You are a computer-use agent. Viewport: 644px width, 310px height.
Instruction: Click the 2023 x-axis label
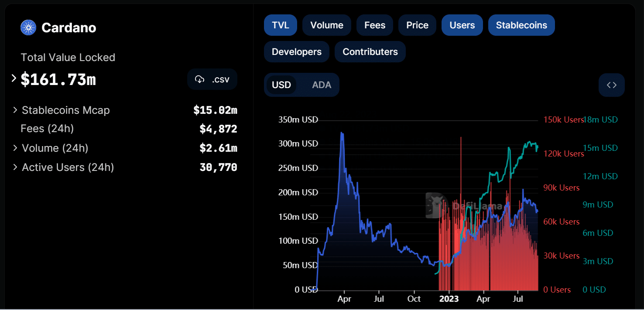(449, 299)
